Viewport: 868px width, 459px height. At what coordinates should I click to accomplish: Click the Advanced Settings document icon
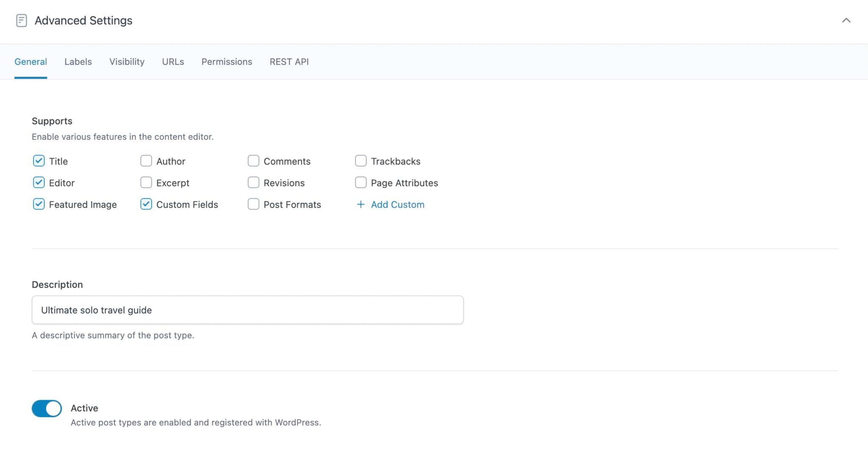pyautogui.click(x=21, y=20)
